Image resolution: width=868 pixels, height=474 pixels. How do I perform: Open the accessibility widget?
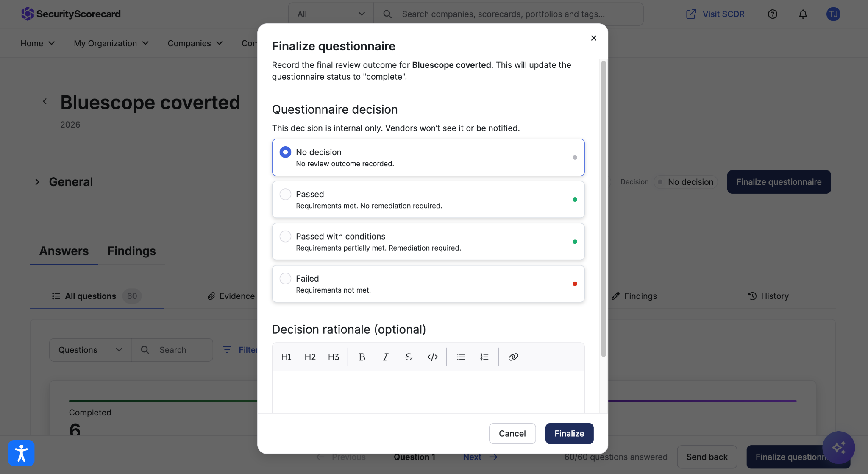pos(21,453)
